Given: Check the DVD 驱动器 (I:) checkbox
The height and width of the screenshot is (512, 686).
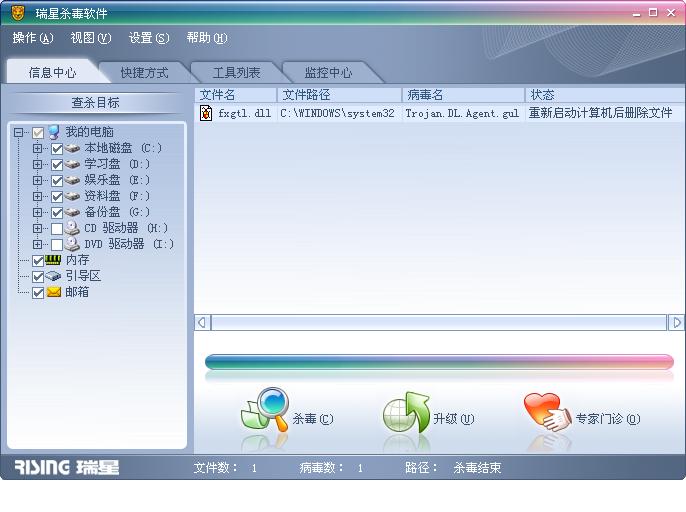Looking at the screenshot, I should 57,245.
